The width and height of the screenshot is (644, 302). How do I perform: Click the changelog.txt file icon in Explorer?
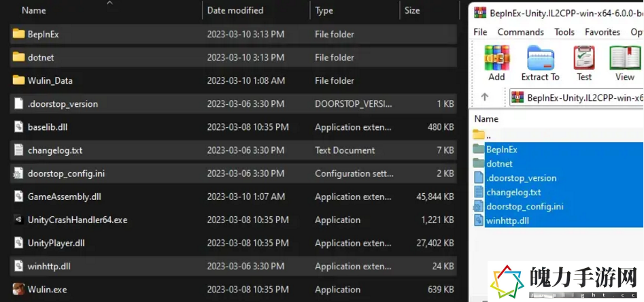point(18,150)
